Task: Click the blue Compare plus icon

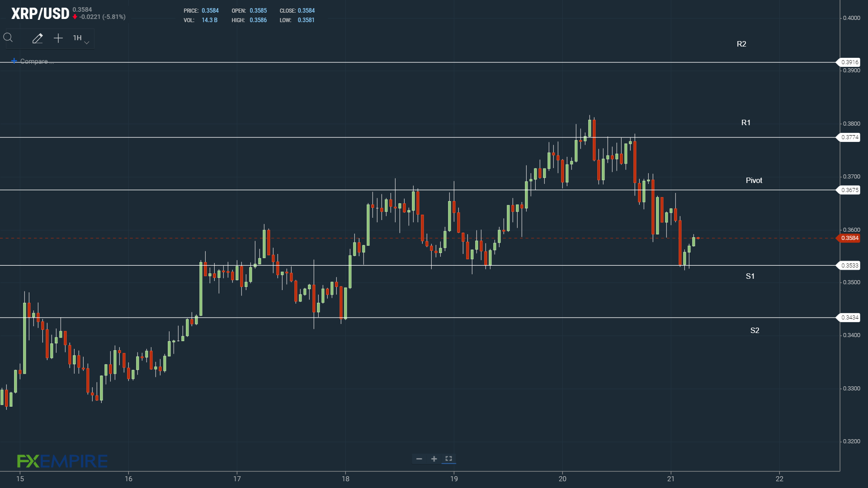Action: pos(14,61)
